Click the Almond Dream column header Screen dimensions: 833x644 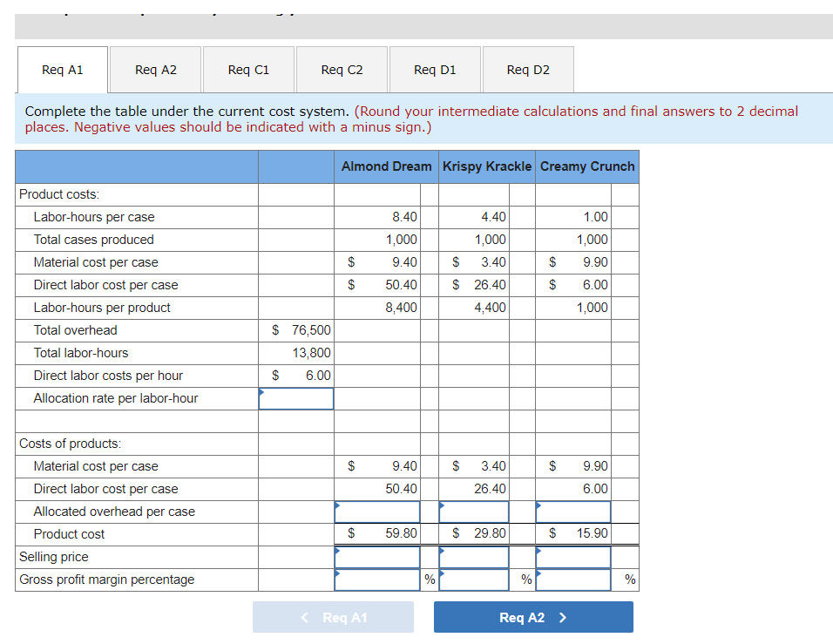tap(386, 166)
